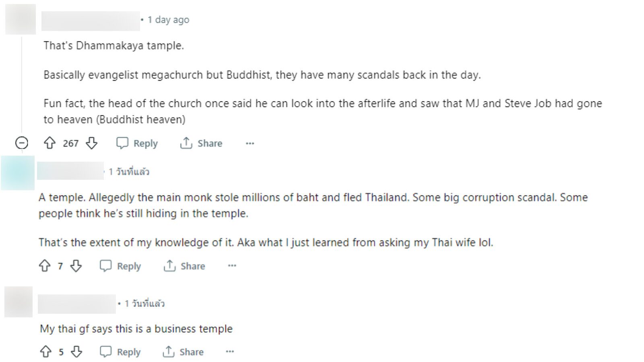Upvote the comment with 7 points
This screenshot has width=644, height=362.
[x=45, y=266]
